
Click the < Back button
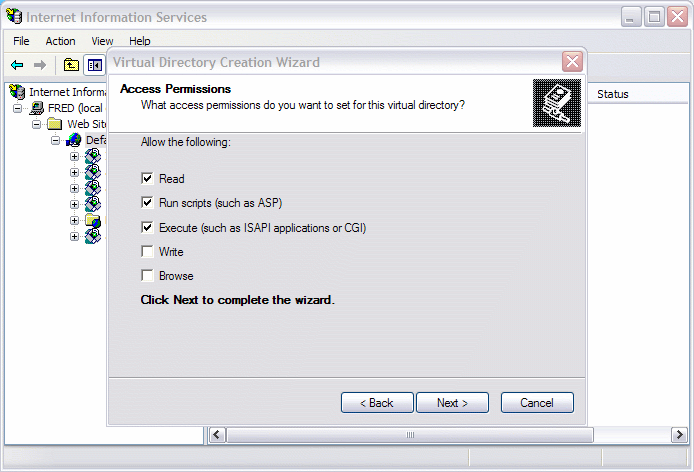coord(377,402)
